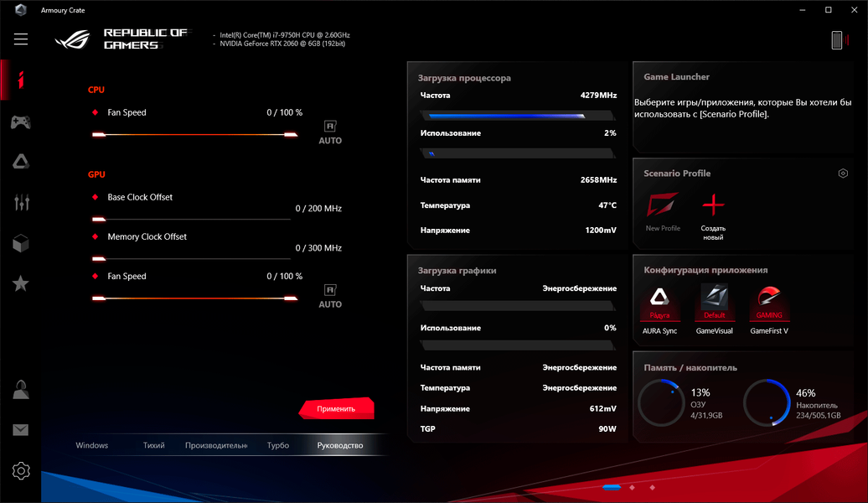Adjust GPU Base Clock Offset slider
868x503 pixels.
[x=192, y=220]
